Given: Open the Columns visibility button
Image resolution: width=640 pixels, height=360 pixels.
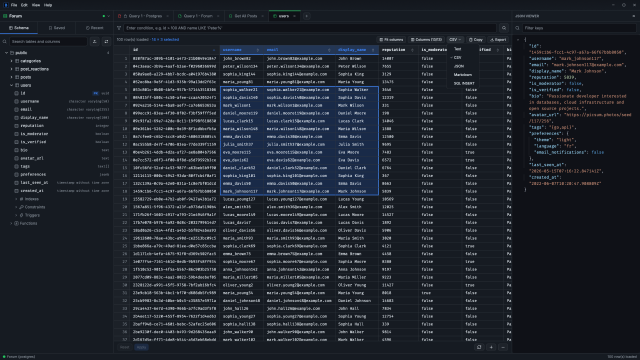Looking at the screenshot, I should [426, 40].
